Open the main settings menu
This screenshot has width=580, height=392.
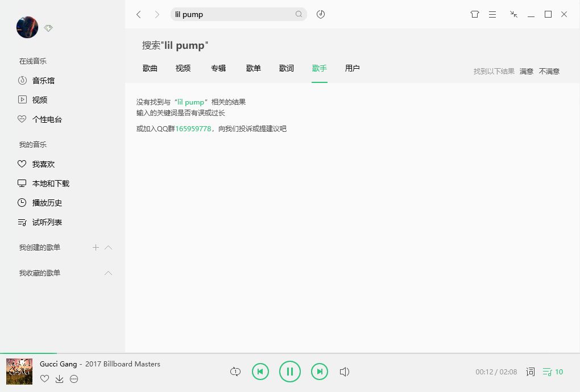click(492, 14)
